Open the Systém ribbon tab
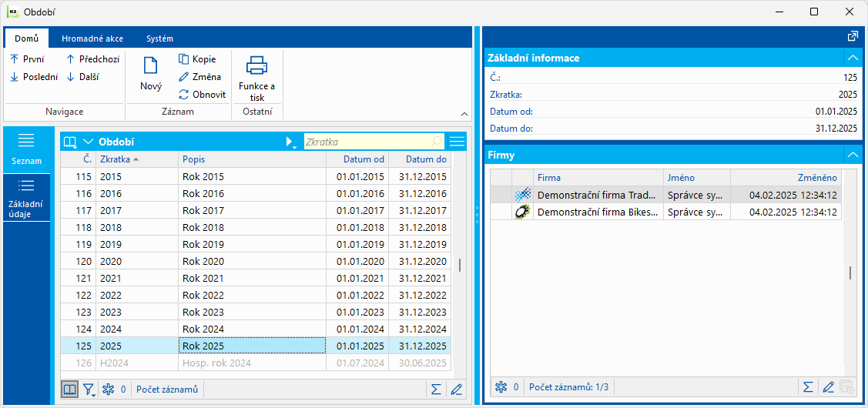868x408 pixels. (160, 38)
